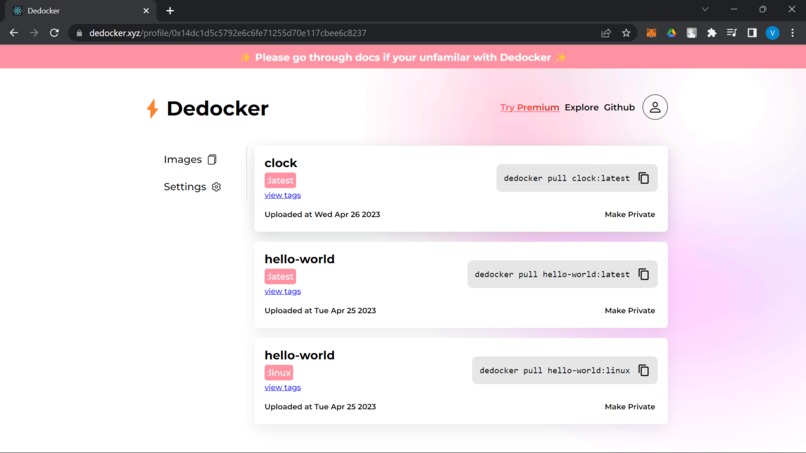Open MetaMask fox extension
The width and height of the screenshot is (806, 453).
[x=651, y=33]
